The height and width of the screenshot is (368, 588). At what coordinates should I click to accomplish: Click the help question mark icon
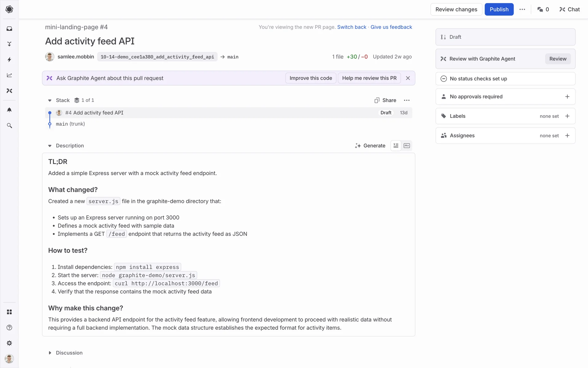coord(9,328)
